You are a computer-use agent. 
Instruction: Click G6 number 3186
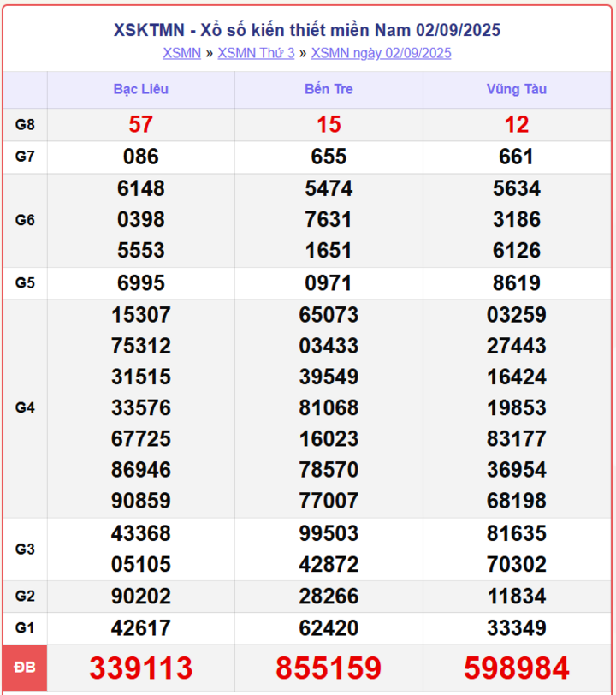[517, 220]
